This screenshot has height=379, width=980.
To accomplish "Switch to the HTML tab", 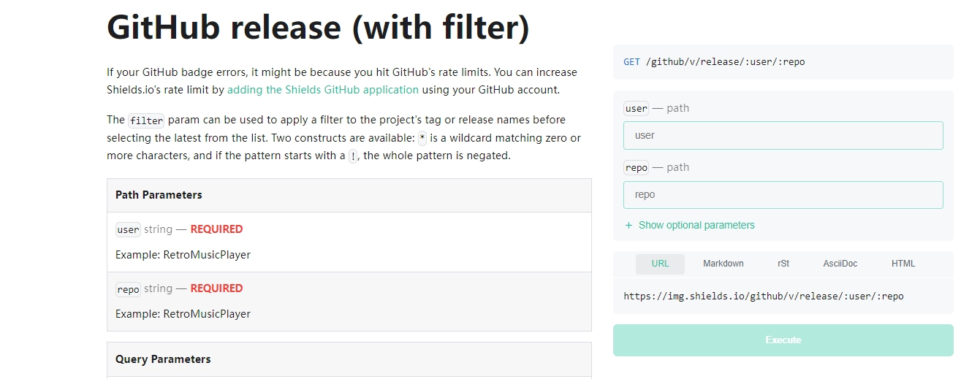I will (x=903, y=264).
